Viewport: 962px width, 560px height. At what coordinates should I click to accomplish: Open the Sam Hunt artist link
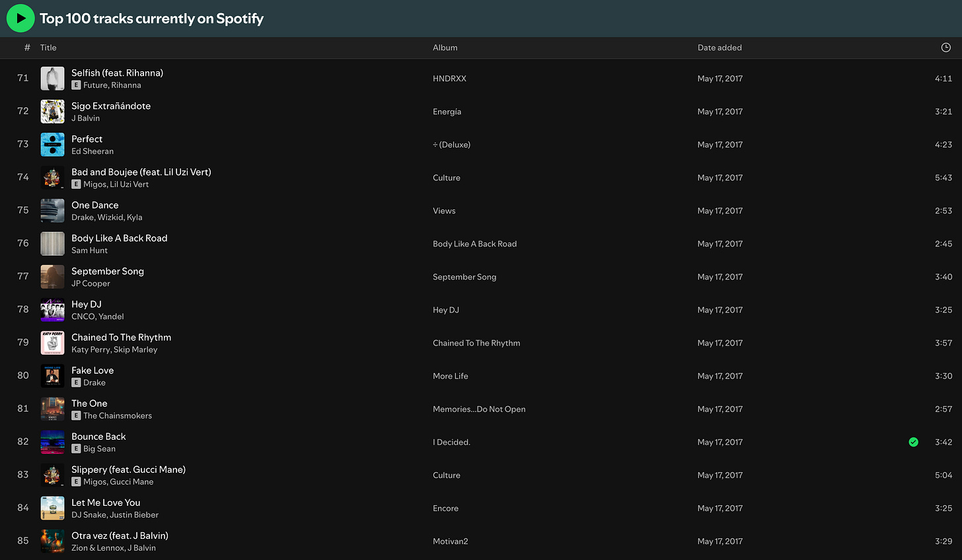tap(89, 250)
